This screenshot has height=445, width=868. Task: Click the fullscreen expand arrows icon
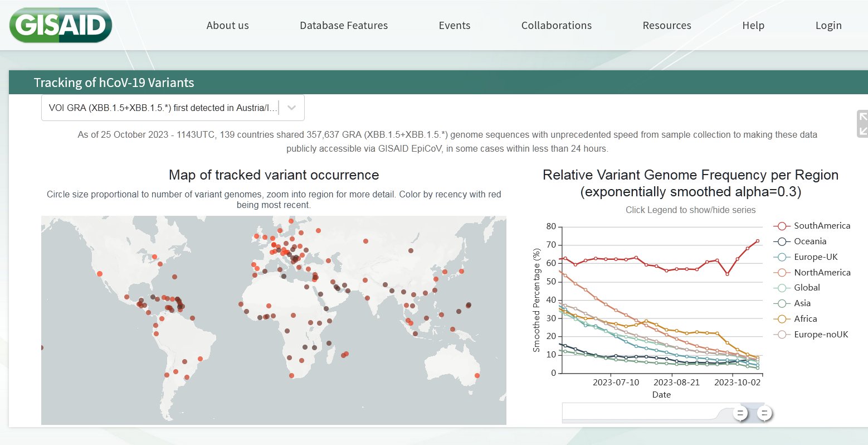(x=862, y=124)
